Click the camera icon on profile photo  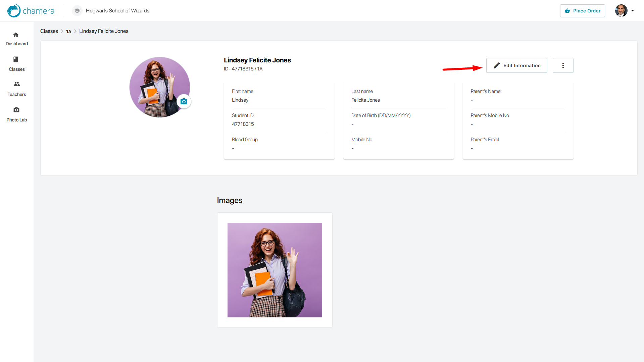tap(184, 102)
